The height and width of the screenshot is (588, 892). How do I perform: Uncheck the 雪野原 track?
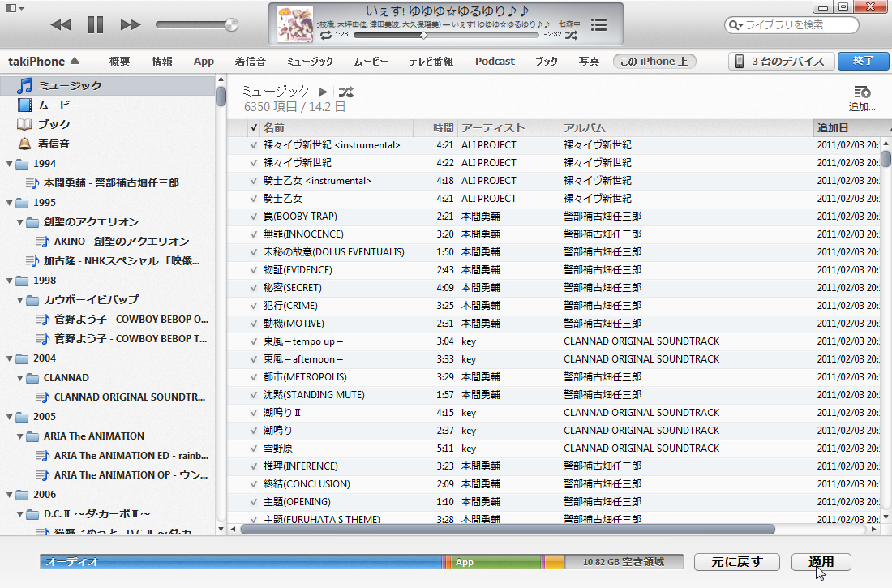click(254, 449)
